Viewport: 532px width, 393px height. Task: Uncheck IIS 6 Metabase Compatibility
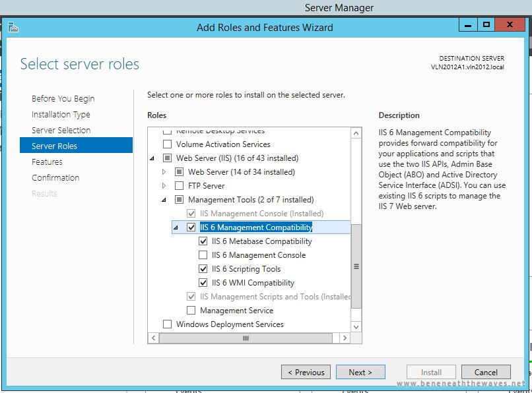tap(203, 241)
